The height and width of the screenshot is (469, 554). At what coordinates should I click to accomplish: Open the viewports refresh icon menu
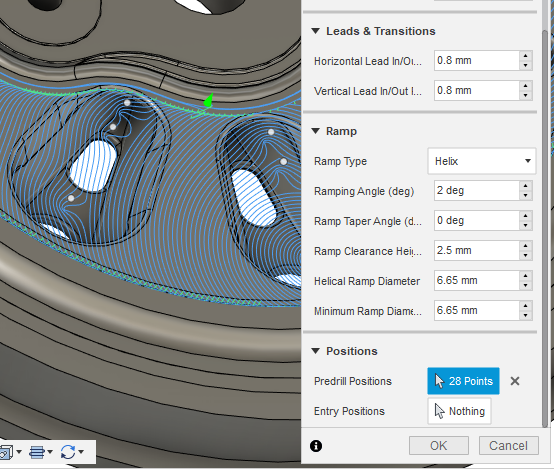[67, 452]
